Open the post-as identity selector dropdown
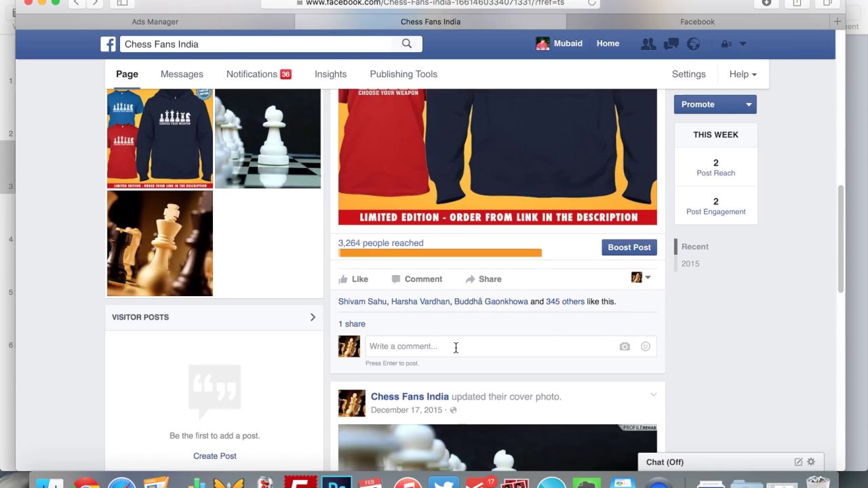Screen dimensions: 868x488 642,277
